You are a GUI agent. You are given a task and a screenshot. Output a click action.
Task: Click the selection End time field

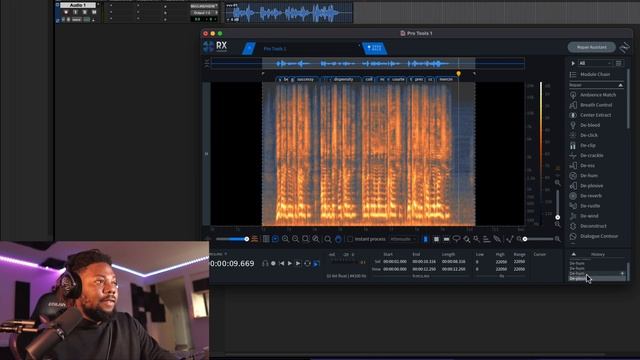[x=424, y=262]
